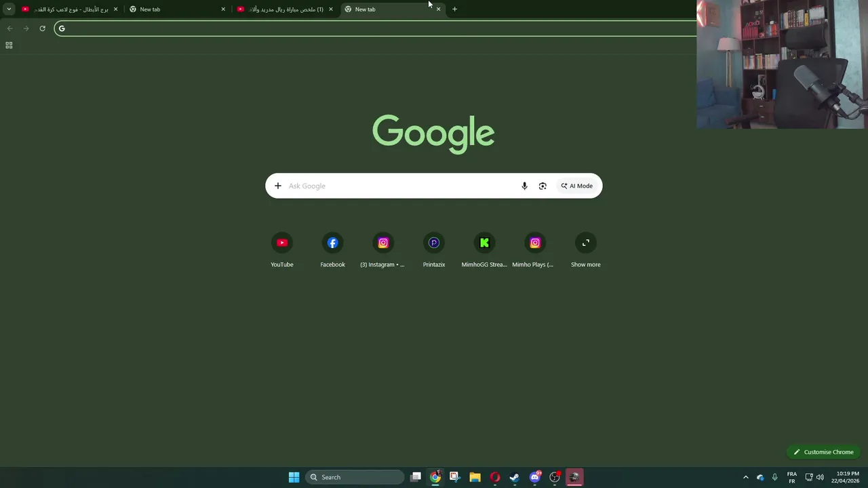Close the Real Madrid summary tab
Image resolution: width=868 pixels, height=488 pixels.
click(x=331, y=9)
